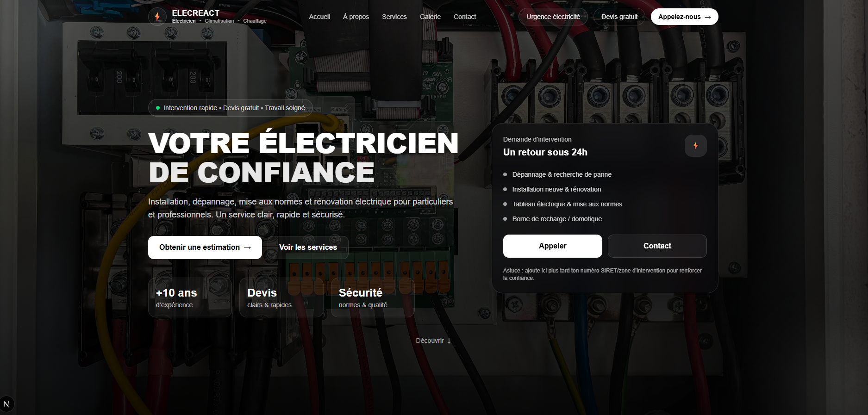Click the Urgence électricité button
The image size is (868, 415).
point(553,17)
